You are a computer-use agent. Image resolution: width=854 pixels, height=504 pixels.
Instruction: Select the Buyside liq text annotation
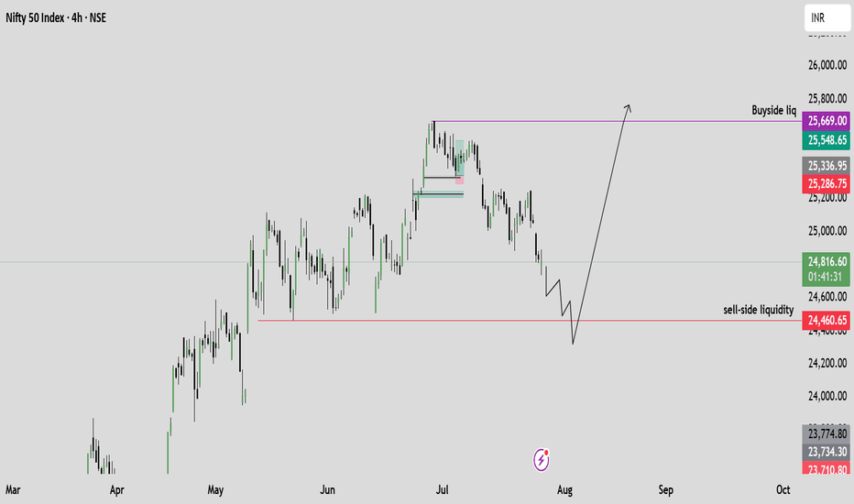[773, 111]
